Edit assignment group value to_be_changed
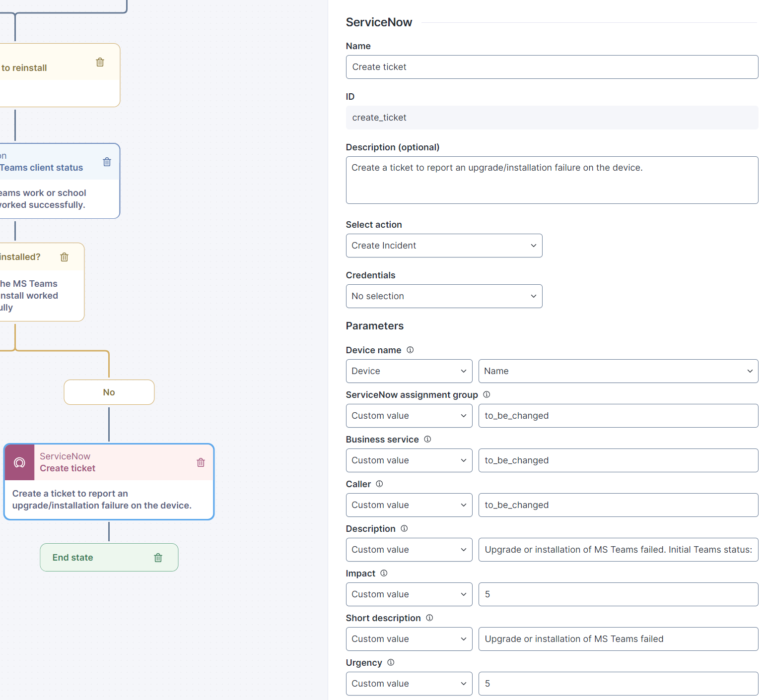This screenshot has height=700, width=763. tap(618, 416)
